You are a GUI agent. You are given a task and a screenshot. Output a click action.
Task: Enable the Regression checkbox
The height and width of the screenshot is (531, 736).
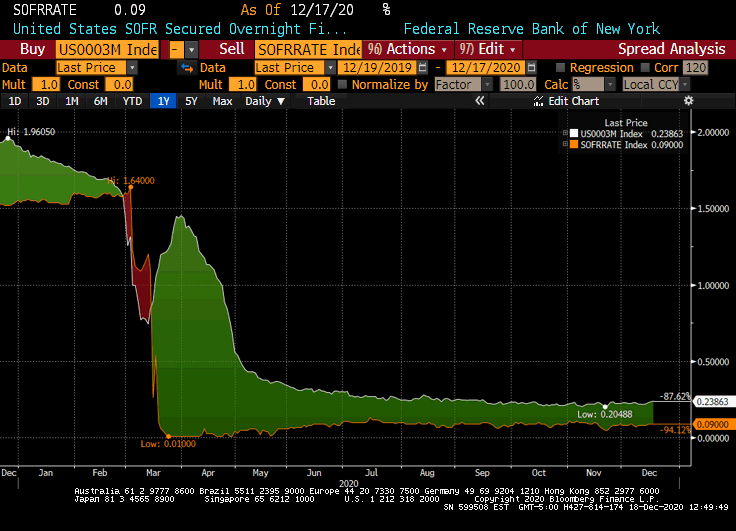(x=560, y=68)
